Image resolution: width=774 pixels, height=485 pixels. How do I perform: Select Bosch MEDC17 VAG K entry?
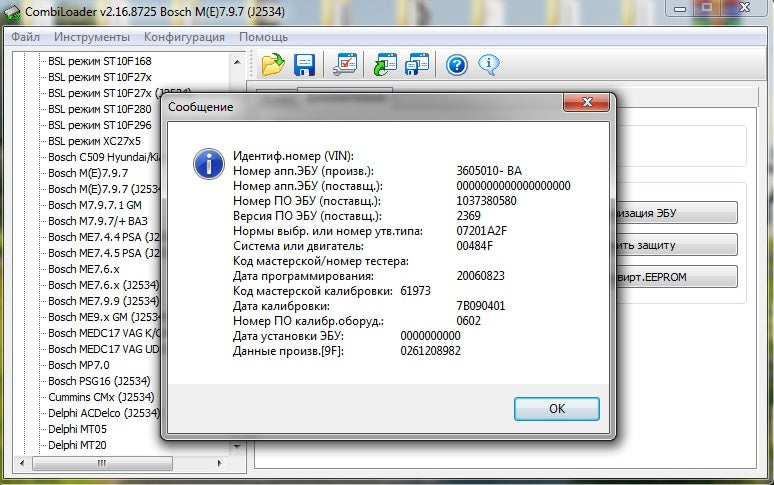point(104,334)
